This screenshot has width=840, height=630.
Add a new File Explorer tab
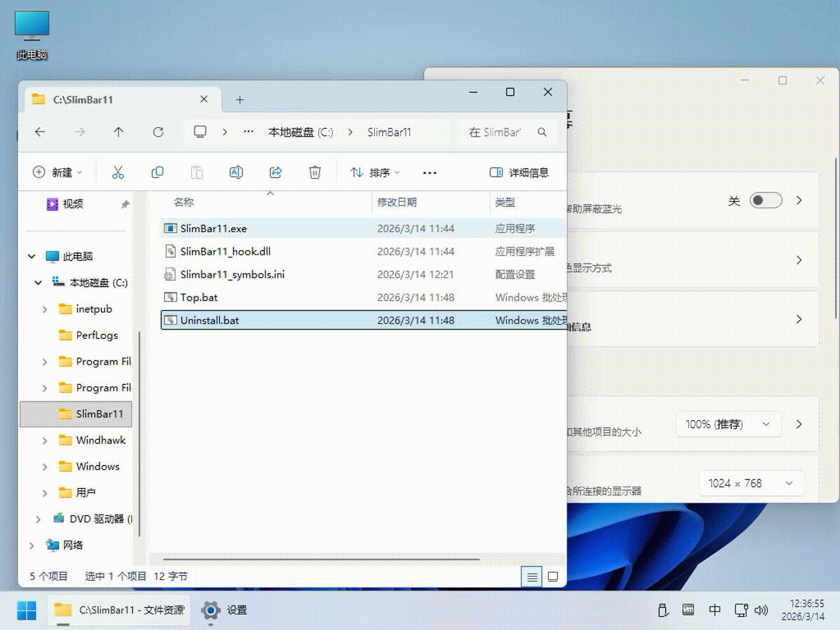point(240,100)
